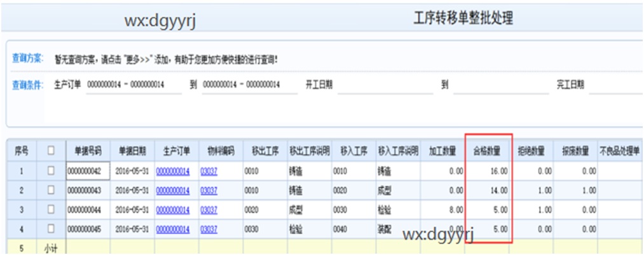
Task: Click the 生产订单 column header
Action: pos(177,151)
